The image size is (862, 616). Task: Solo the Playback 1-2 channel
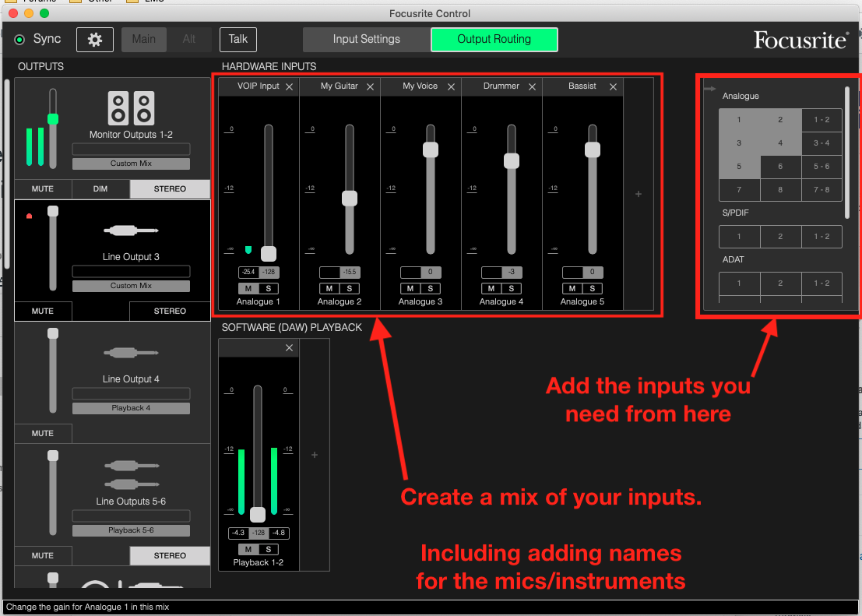pos(269,549)
